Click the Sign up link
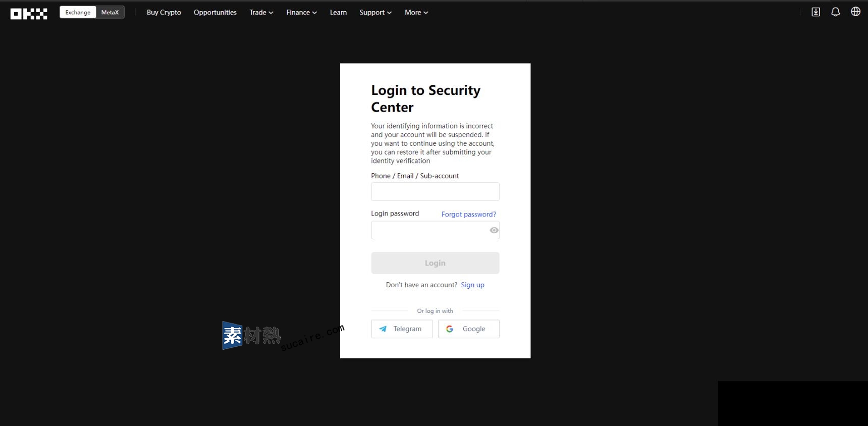Viewport: 868px width, 426px height. point(472,285)
